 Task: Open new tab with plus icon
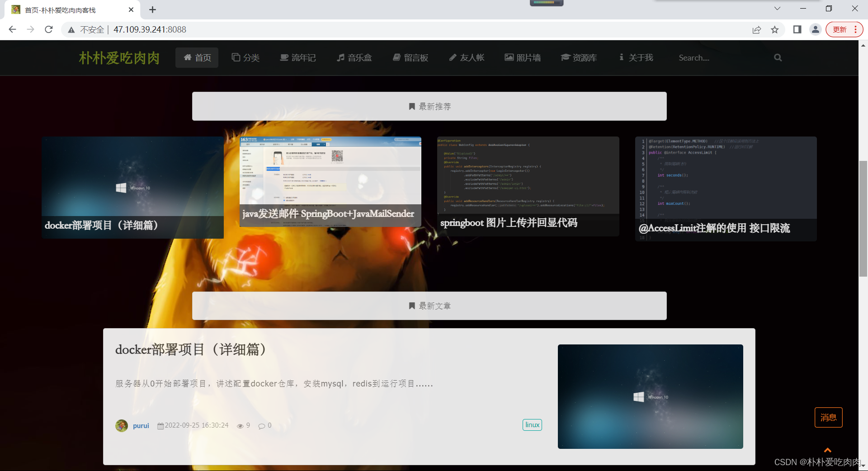click(x=152, y=9)
